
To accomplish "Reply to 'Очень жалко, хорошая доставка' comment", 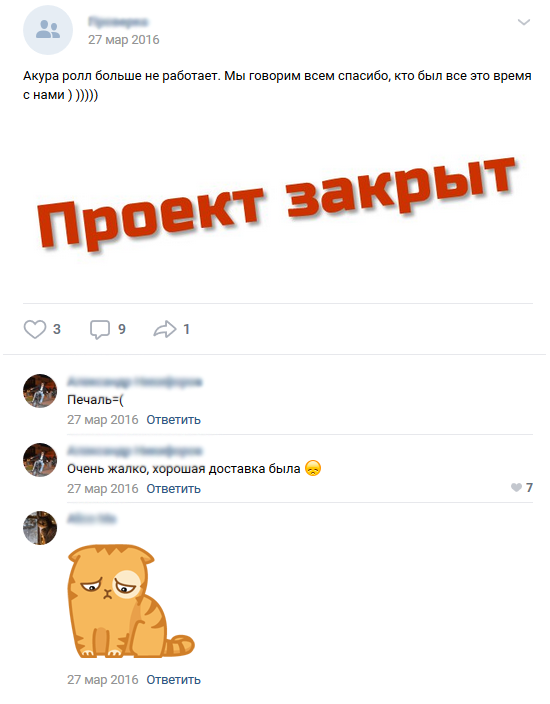I will 173,488.
